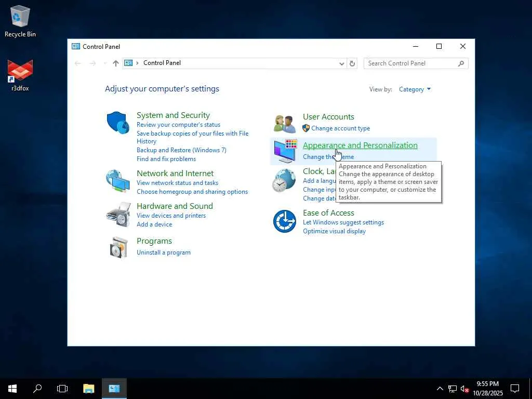Click View network status and tasks
The width and height of the screenshot is (532, 399).
point(178,182)
